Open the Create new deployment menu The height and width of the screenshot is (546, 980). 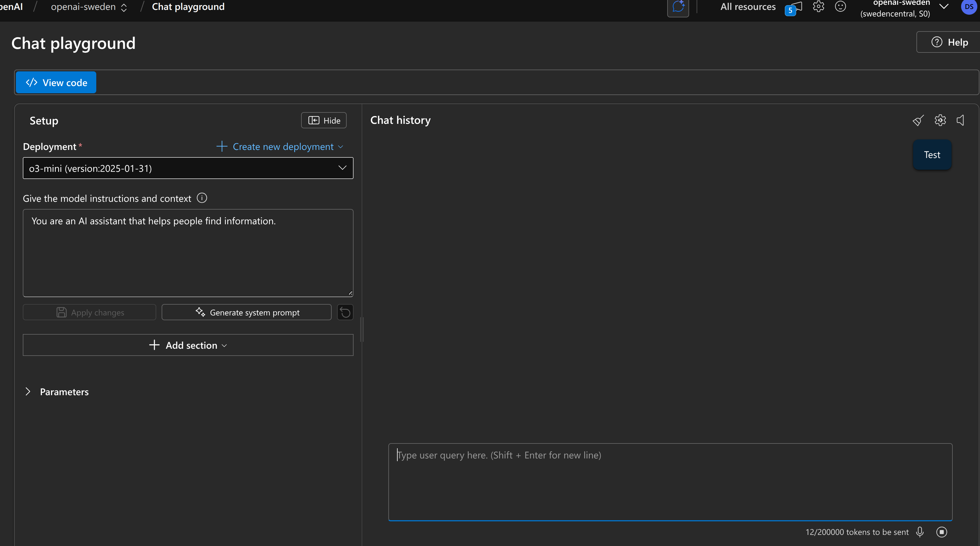279,147
